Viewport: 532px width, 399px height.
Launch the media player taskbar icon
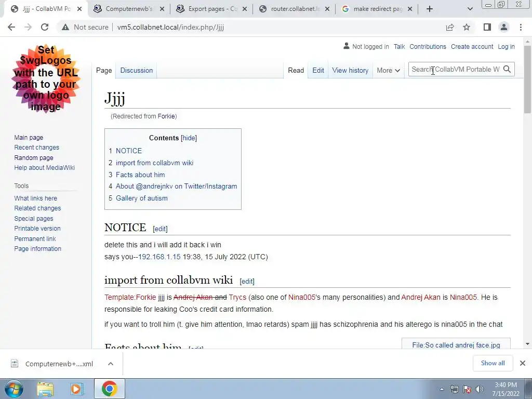coord(77,389)
